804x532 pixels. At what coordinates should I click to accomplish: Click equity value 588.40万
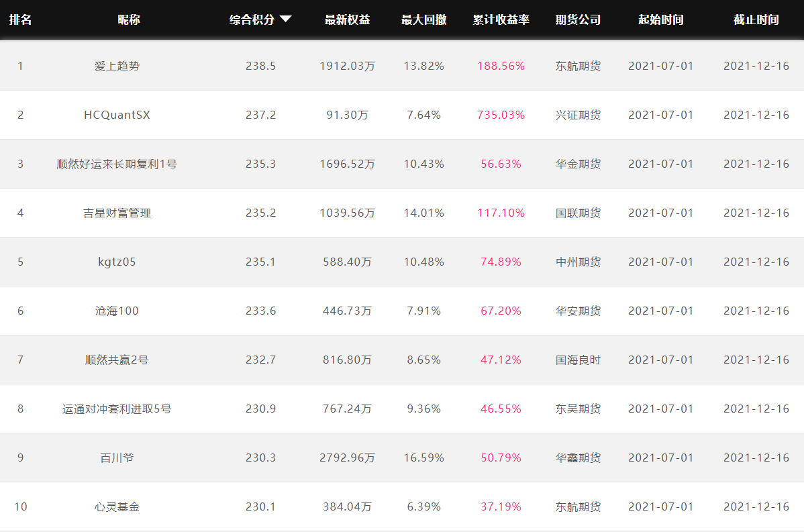coord(347,262)
